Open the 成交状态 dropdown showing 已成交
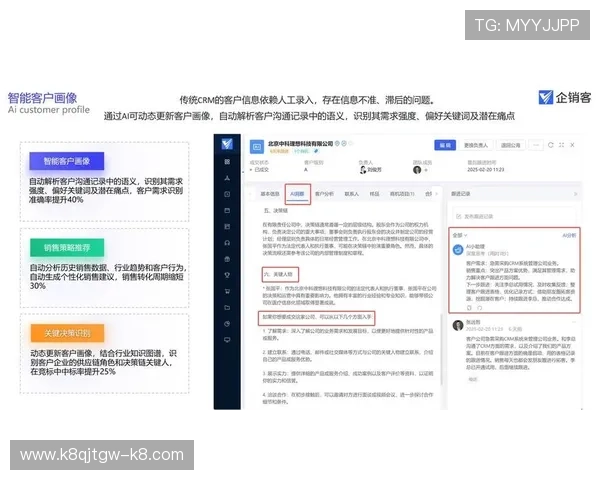 (x=260, y=170)
